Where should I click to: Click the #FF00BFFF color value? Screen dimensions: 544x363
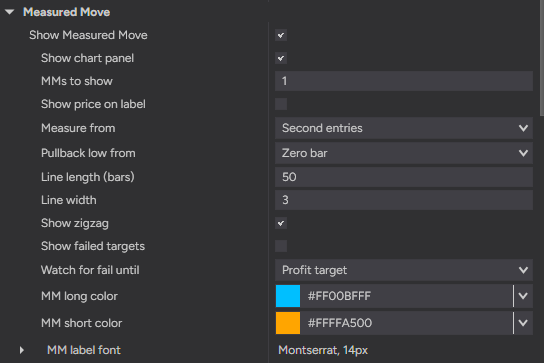(339, 296)
